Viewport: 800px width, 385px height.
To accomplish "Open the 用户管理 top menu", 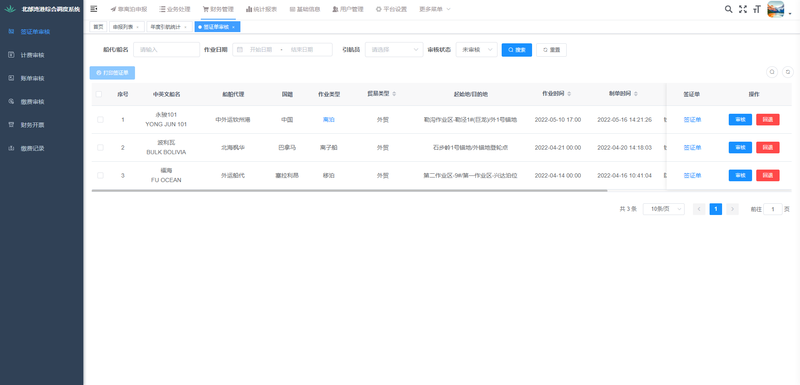I will pyautogui.click(x=348, y=9).
